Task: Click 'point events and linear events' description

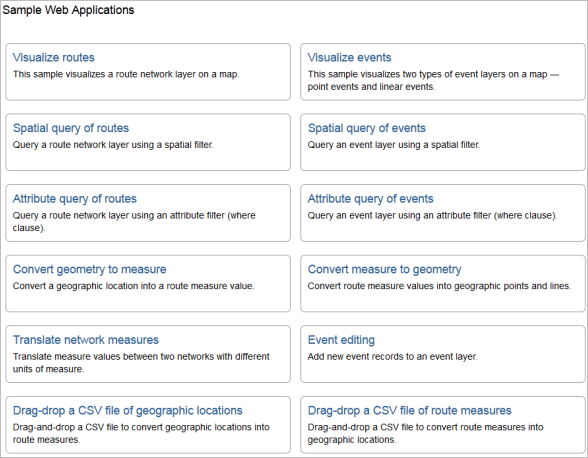Action: click(371, 87)
